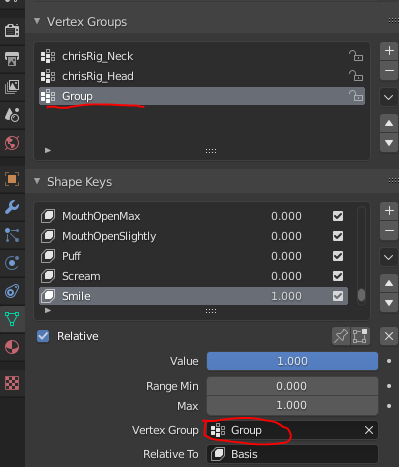Screen dimensions: 399x467
Task: Click the vertex group list resize handle
Action: pyautogui.click(x=211, y=151)
